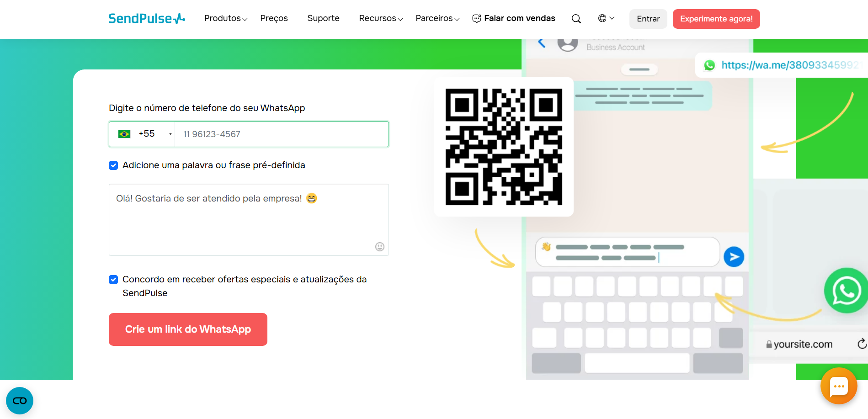
Task: Click inside the WhatsApp phone number input
Action: (x=282, y=134)
